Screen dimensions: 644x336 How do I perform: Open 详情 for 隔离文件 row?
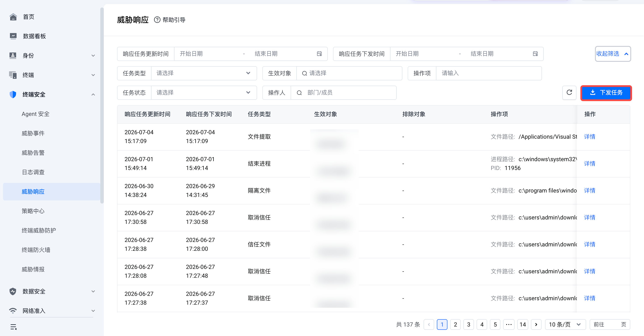[589, 191]
